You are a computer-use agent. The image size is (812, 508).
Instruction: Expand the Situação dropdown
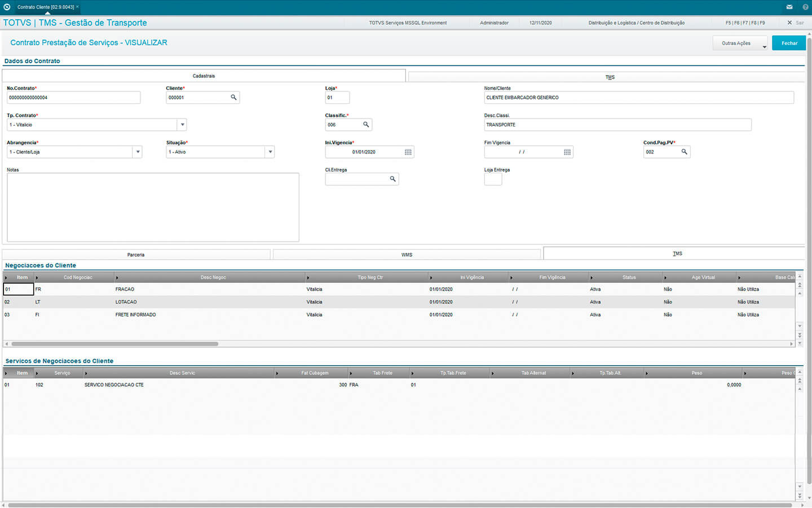point(270,152)
